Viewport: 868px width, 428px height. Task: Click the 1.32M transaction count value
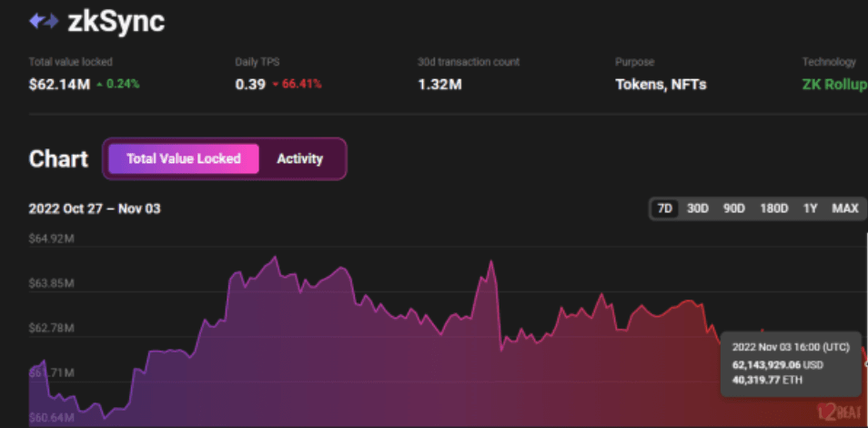[439, 85]
